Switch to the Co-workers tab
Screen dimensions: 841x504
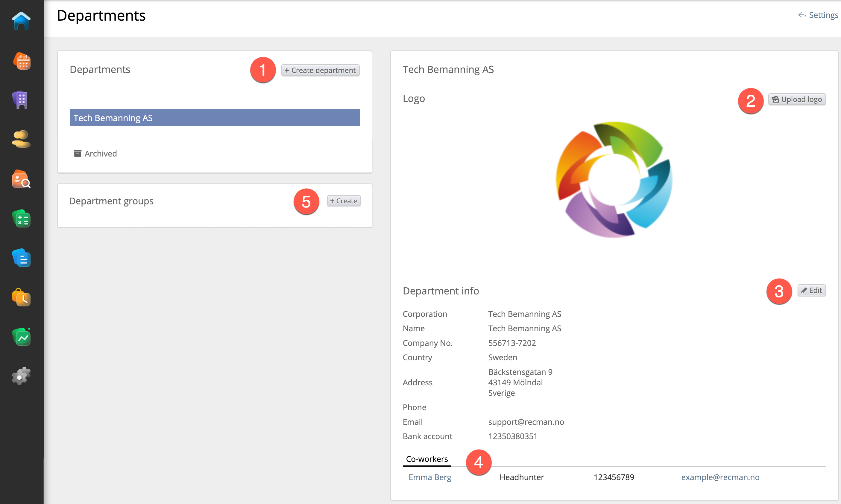426,459
